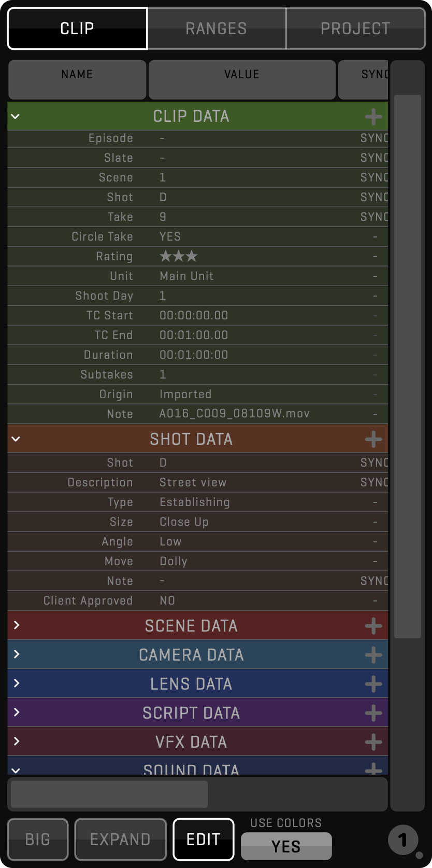Collapse the SHOT DATA section chevron

(x=16, y=439)
